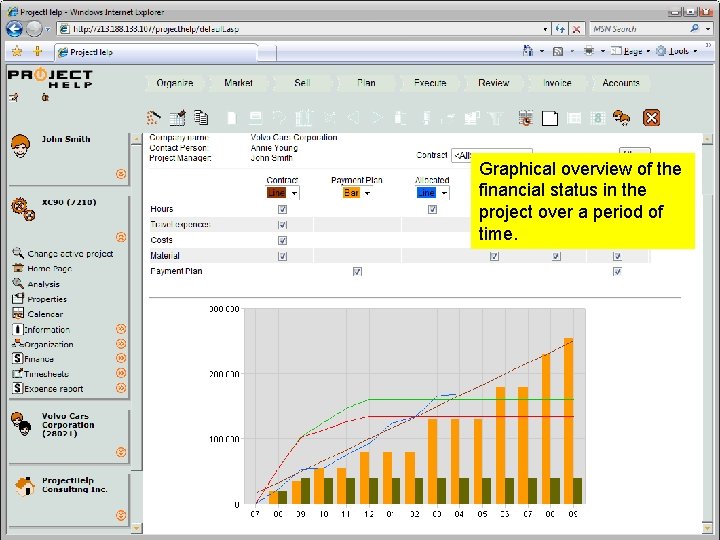
Task: Click the calculator edit toolbar icon
Action: tap(178, 118)
